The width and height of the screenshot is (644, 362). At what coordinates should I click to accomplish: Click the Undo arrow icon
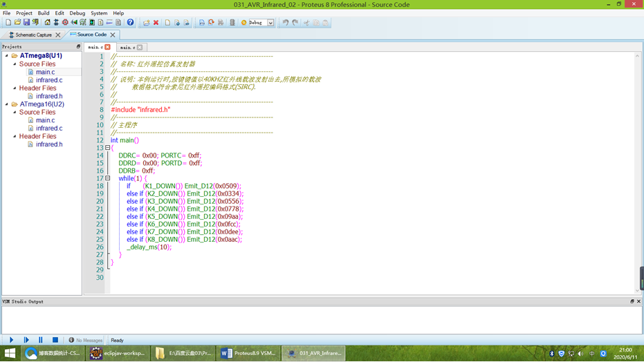pyautogui.click(x=285, y=23)
